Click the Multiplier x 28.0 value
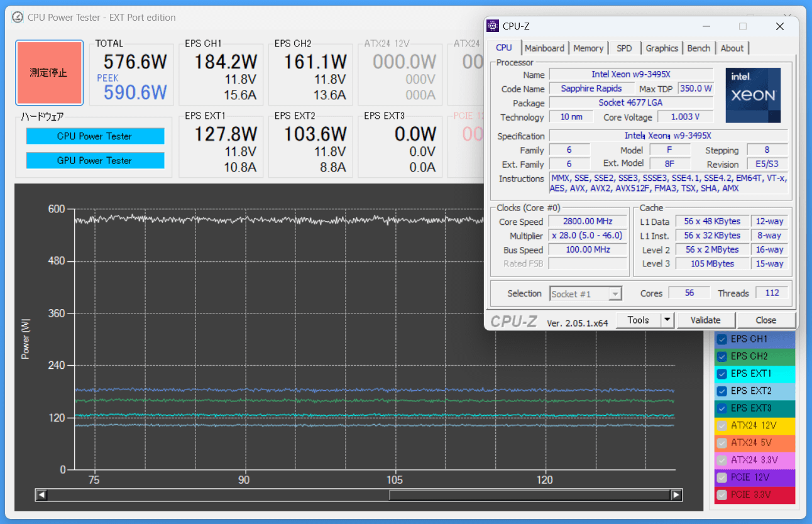This screenshot has height=524, width=812. (x=588, y=236)
